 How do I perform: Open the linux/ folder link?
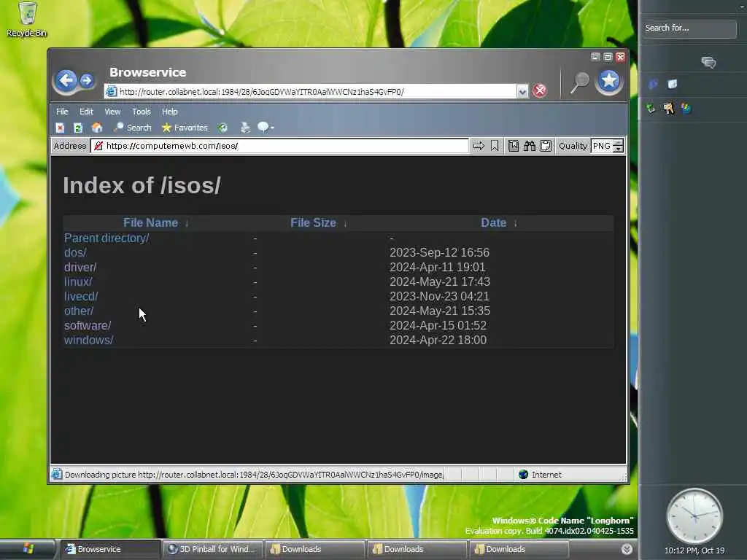point(78,282)
